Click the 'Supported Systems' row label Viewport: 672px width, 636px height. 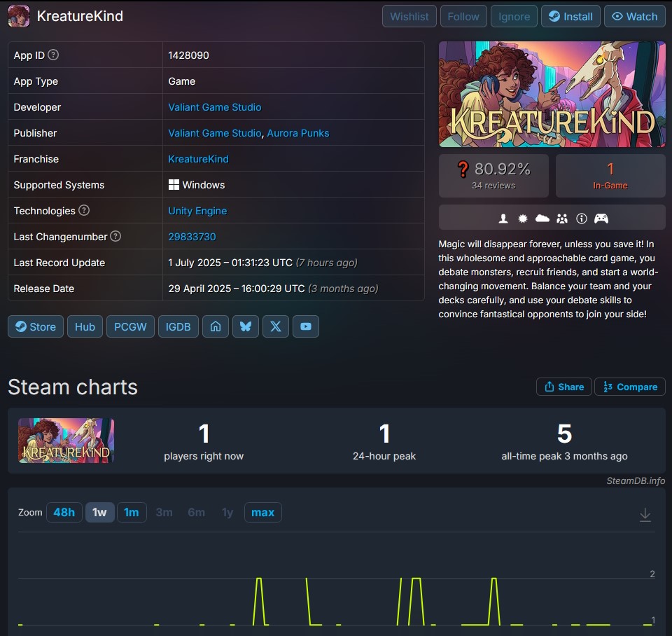click(59, 185)
